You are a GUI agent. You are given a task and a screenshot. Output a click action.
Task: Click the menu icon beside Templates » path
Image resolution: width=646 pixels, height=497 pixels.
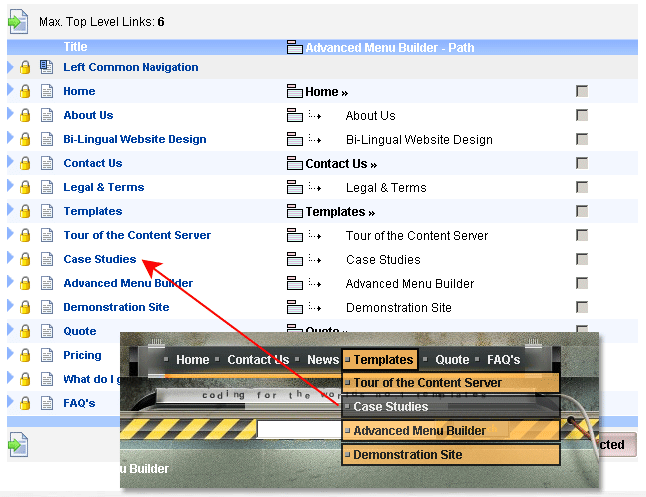pyautogui.click(x=295, y=211)
